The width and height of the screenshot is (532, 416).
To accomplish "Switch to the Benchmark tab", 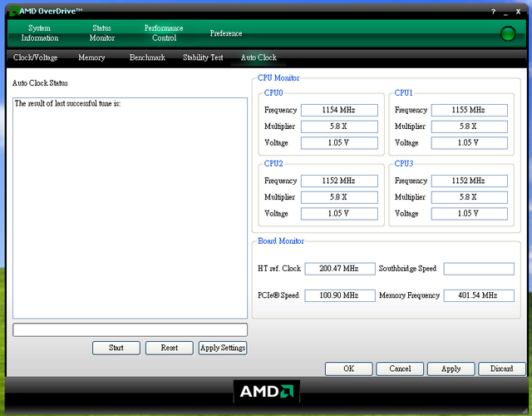I will tap(147, 57).
